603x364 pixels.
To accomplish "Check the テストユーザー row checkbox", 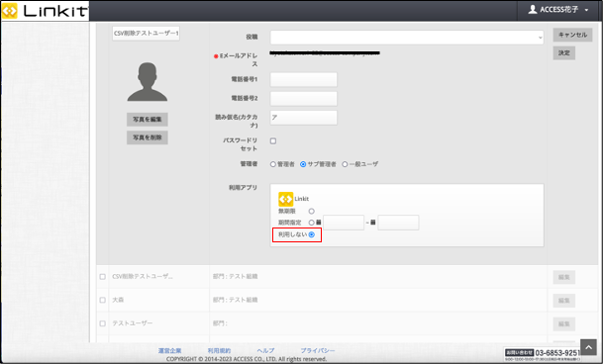I will tap(102, 323).
